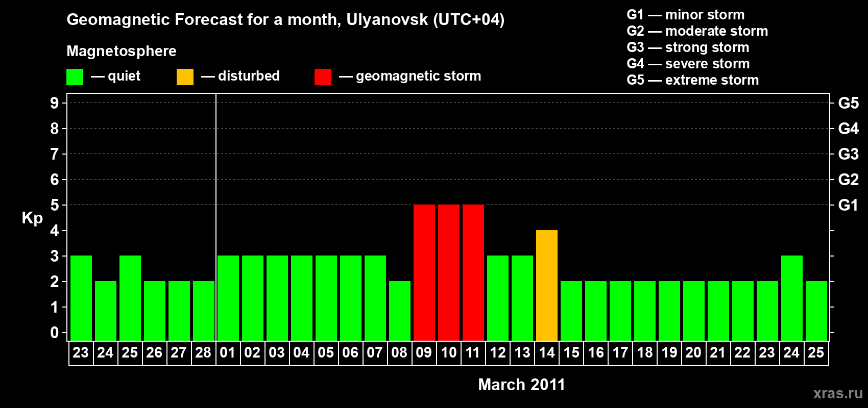868x408 pixels.
Task: Click Kp value 5 on left axis
Action: 55,205
